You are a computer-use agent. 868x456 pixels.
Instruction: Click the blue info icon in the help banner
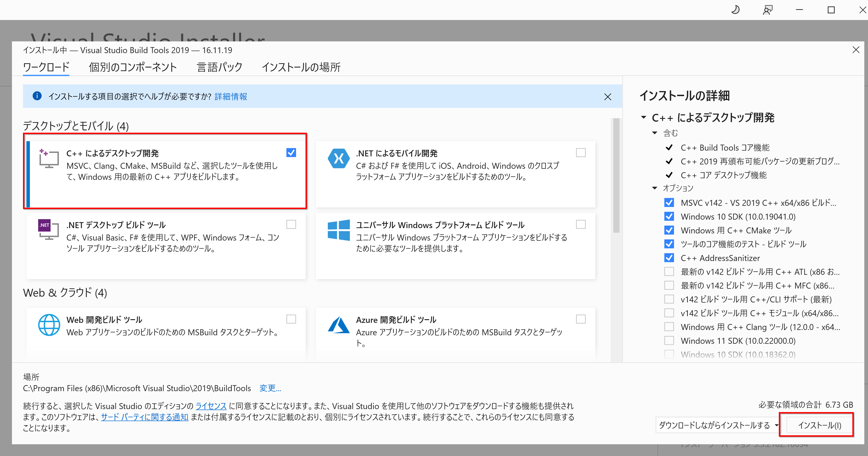tap(37, 96)
